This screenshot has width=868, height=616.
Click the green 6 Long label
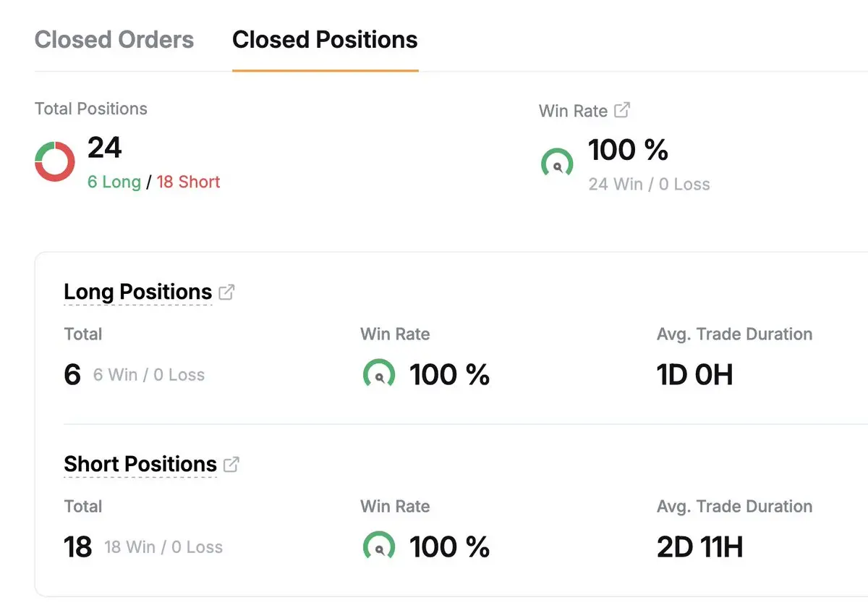tap(114, 182)
